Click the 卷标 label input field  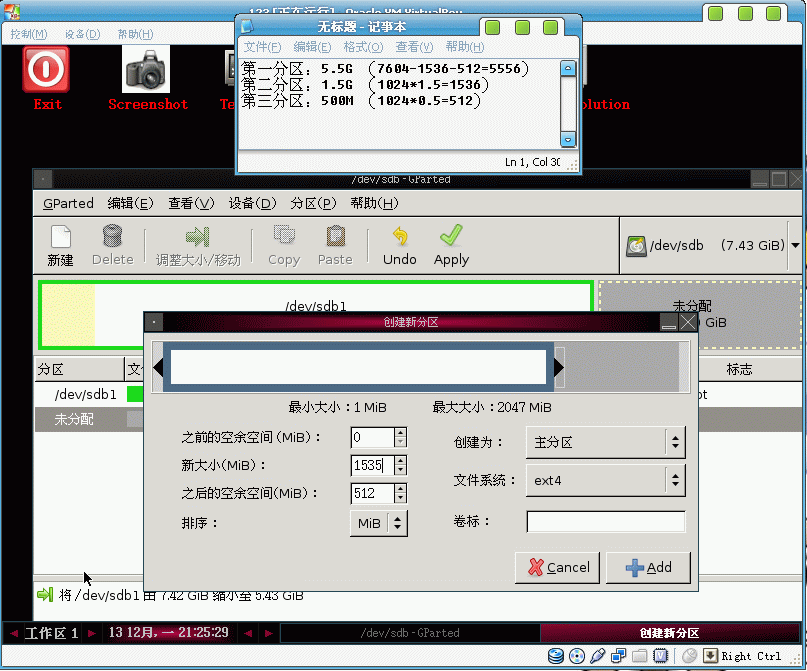click(x=606, y=521)
